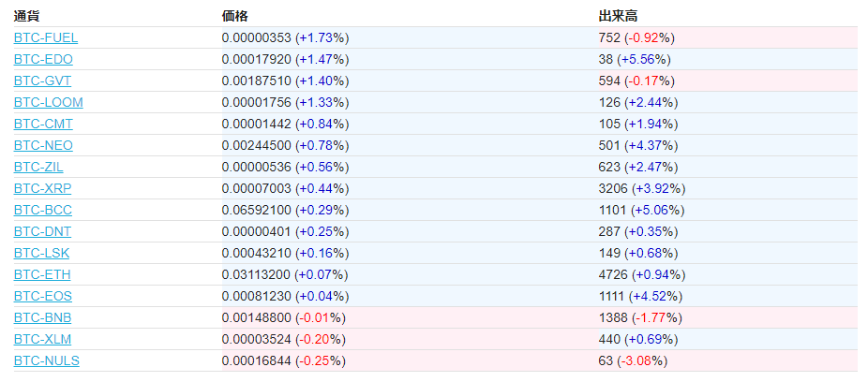
Task: Open the BTC-NULS currency link
Action: (46, 360)
